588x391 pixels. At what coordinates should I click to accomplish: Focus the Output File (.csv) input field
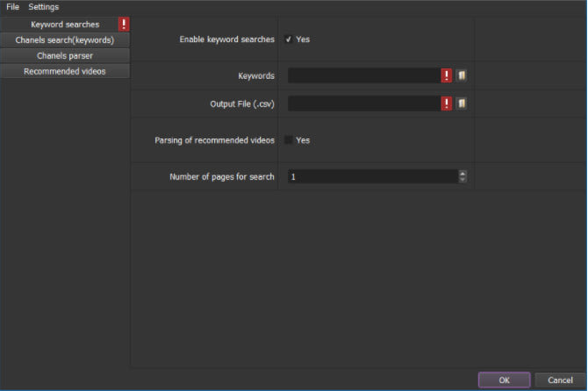363,103
